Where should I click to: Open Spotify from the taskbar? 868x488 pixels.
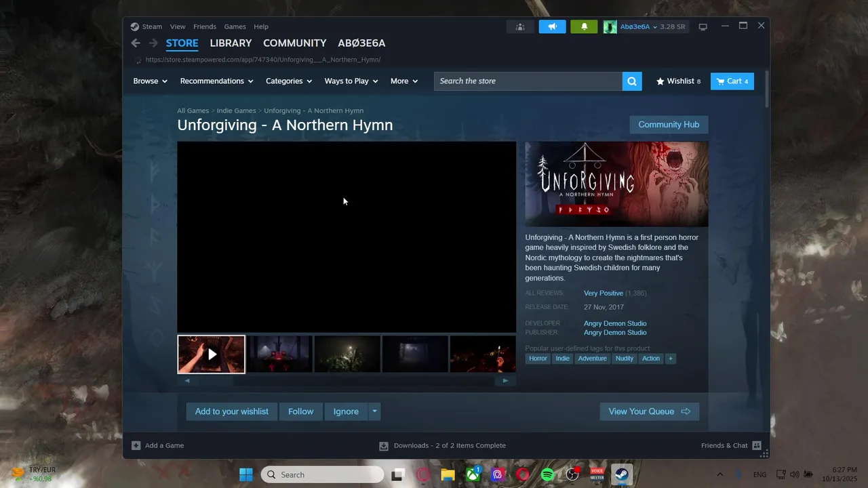coord(547,474)
